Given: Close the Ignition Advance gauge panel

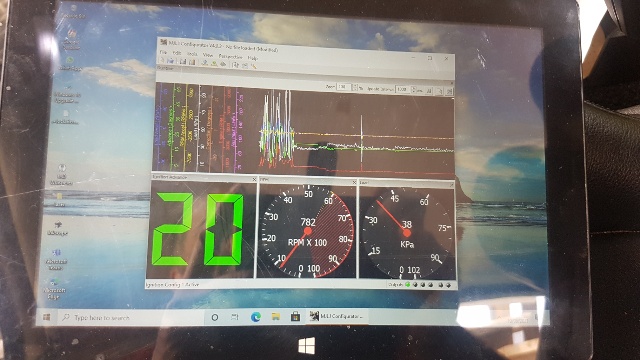Looking at the screenshot, I should (254, 179).
